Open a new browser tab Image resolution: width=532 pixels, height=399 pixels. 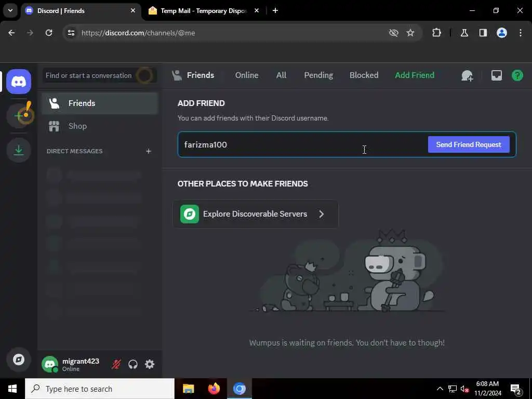tap(275, 11)
